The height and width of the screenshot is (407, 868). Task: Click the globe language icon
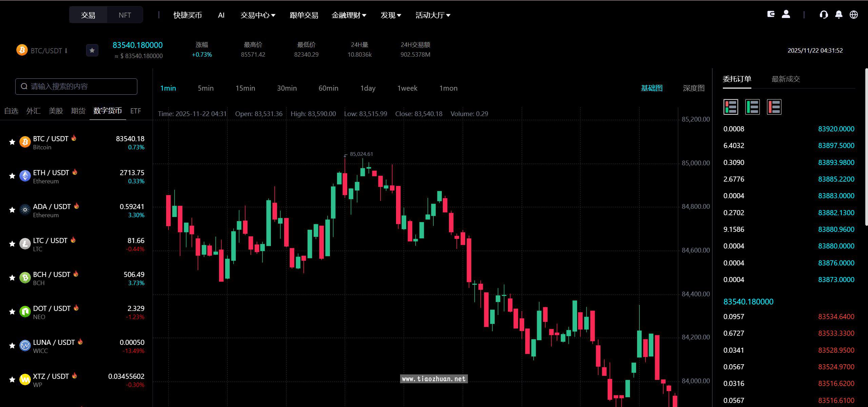(x=853, y=15)
